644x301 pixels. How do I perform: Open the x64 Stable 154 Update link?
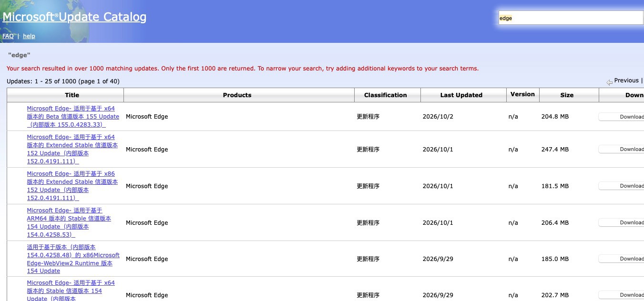pos(71,291)
